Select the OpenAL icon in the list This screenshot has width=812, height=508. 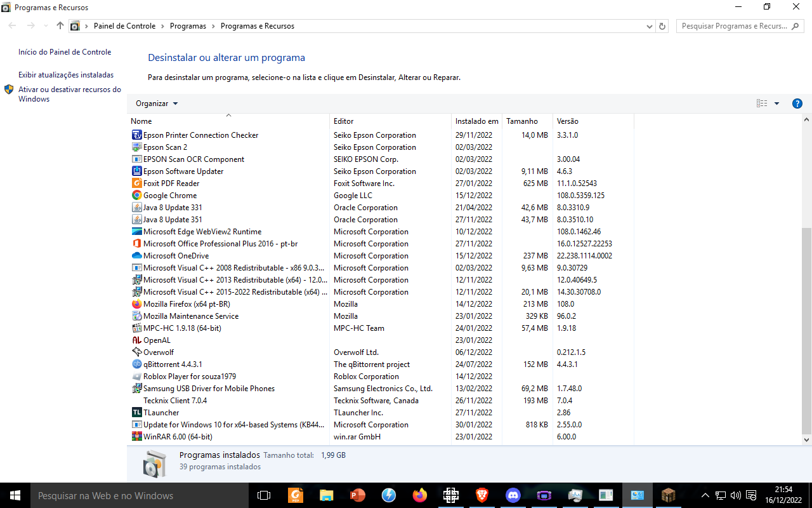(x=136, y=340)
